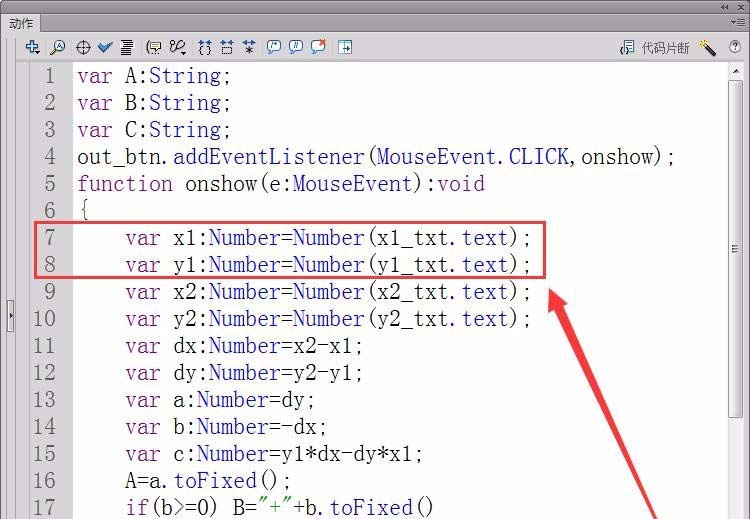Click the line 'var c:Number=y1*dx-dy*x1;'
Image resolution: width=750 pixels, height=519 pixels.
coord(274,453)
